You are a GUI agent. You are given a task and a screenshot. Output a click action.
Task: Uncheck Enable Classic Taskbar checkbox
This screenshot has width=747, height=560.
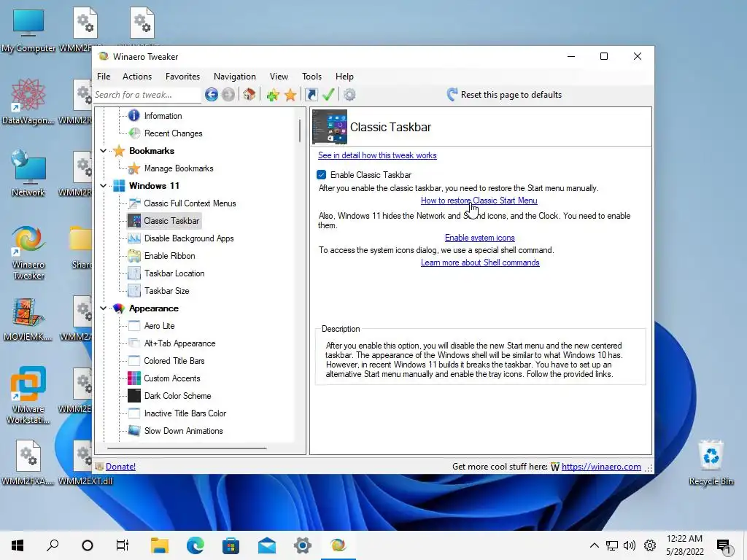(x=322, y=175)
